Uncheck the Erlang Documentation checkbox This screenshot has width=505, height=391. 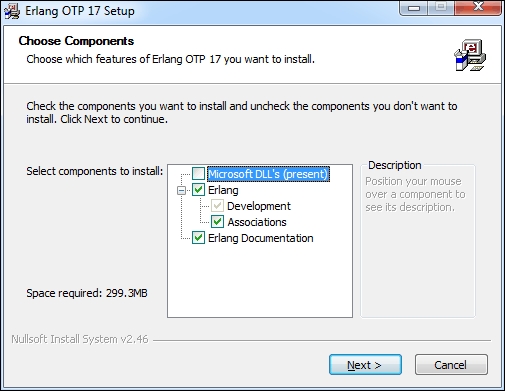click(198, 238)
